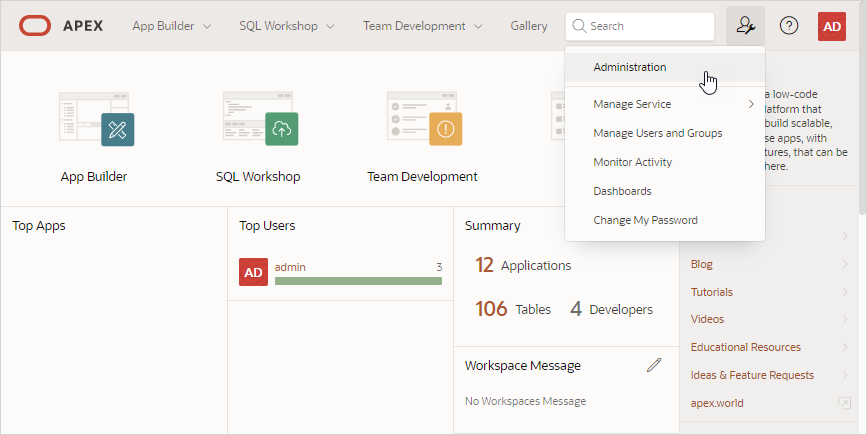Open the AD account menu in header
Screen dimensions: 867x435
[832, 26]
